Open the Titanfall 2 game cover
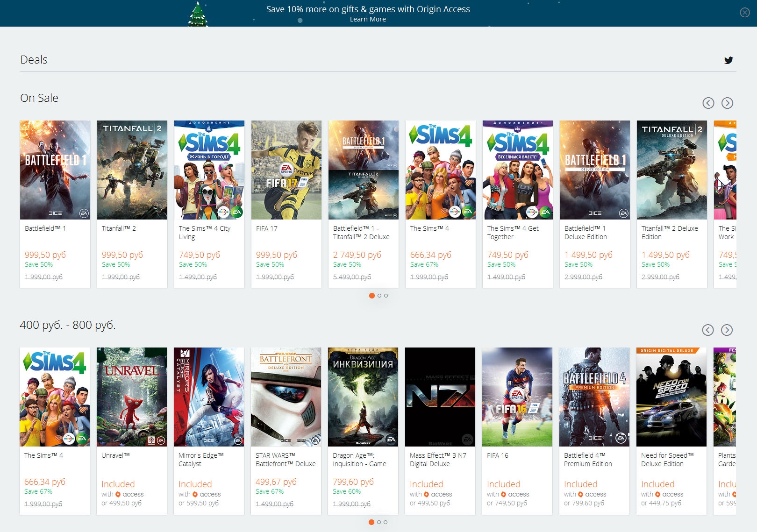The image size is (757, 532). pos(132,170)
